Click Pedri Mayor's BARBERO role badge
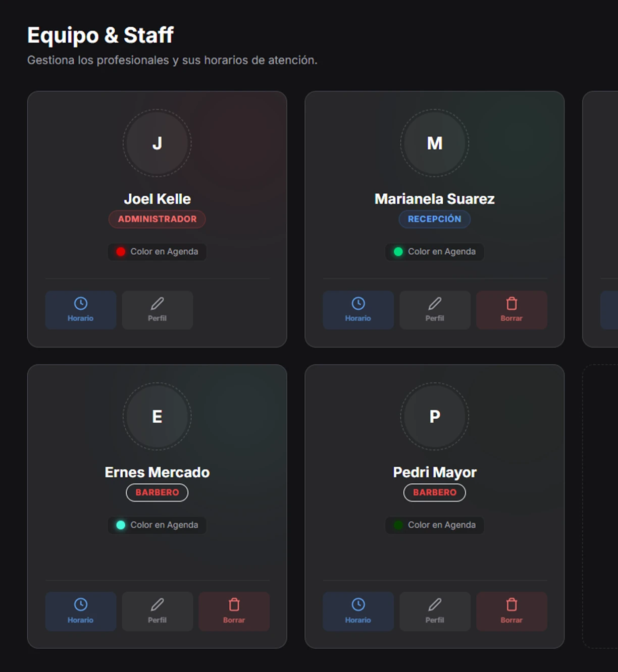 click(x=434, y=492)
